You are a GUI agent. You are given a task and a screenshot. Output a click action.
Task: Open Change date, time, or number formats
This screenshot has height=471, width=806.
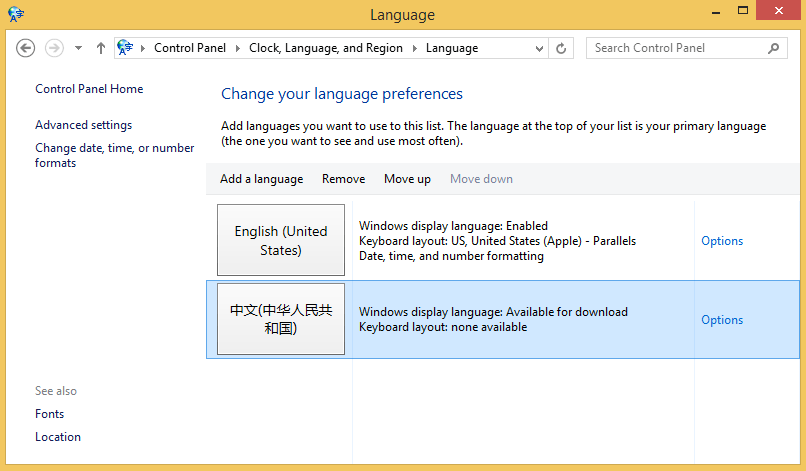point(115,155)
